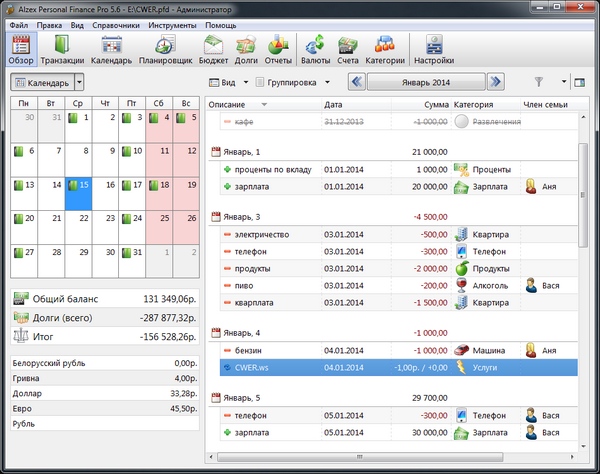Click the filter funnel icon
Image resolution: width=600 pixels, height=474 pixels.
(x=539, y=82)
